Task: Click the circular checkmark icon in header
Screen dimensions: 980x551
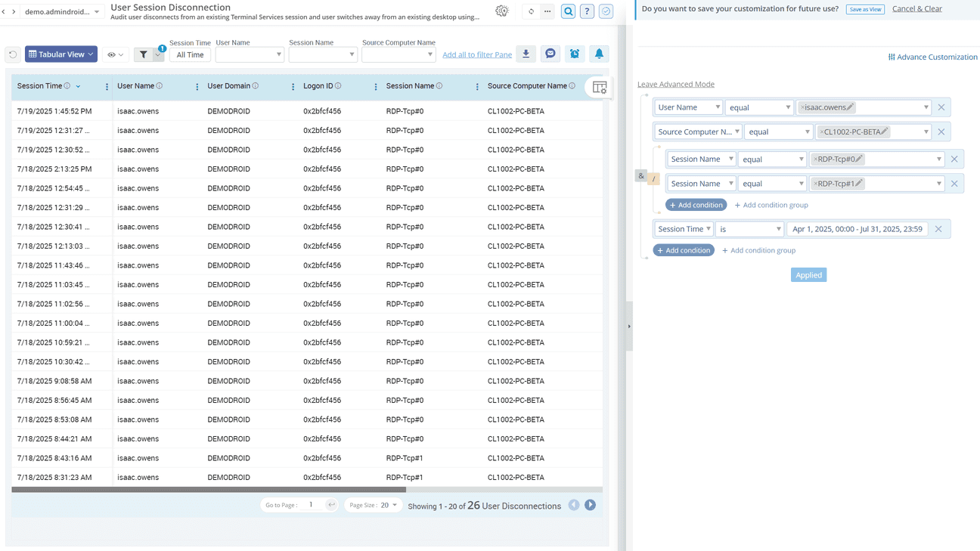Action: click(x=606, y=11)
